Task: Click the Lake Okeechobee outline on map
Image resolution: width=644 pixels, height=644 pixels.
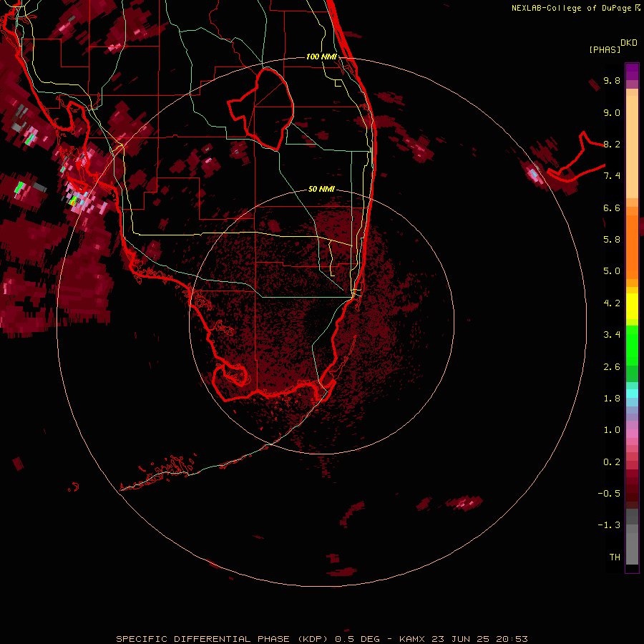Action: click(x=260, y=109)
